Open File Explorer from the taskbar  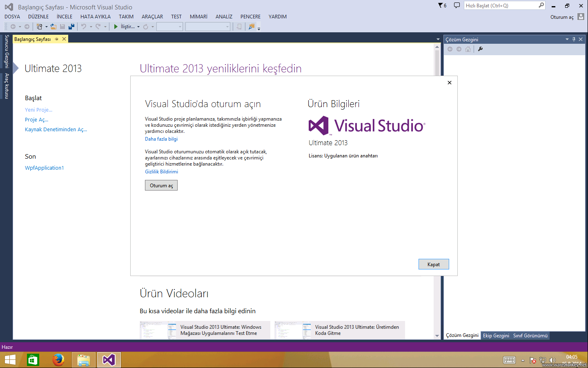(x=84, y=360)
